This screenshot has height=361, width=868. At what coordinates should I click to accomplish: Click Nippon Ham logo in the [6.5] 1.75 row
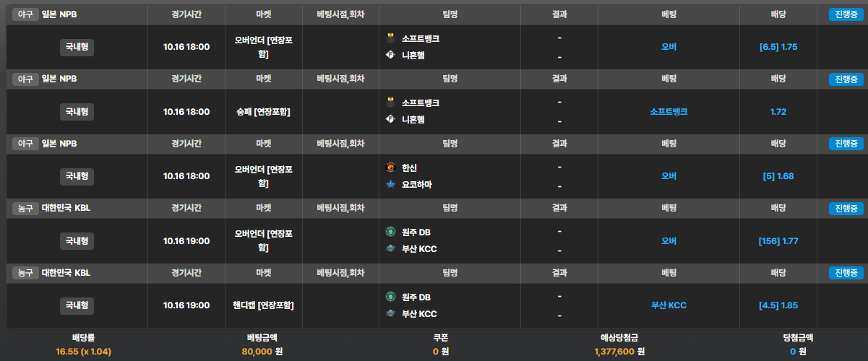(x=390, y=55)
